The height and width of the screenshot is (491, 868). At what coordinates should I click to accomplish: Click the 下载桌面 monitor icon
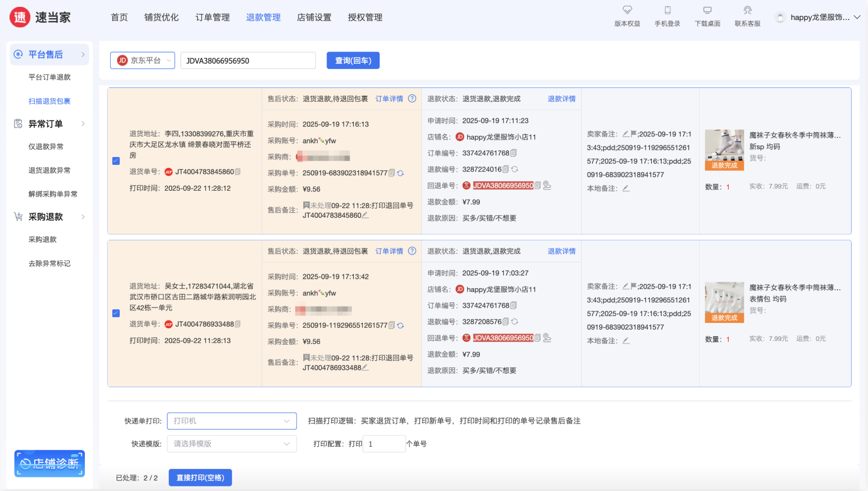click(x=707, y=10)
